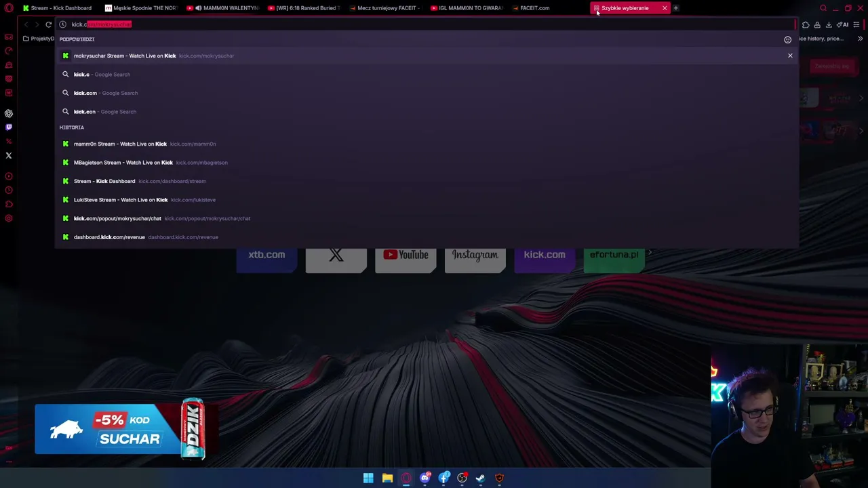Screen dimensions: 868x488
Task: Open the Instagram speed dial tile
Action: coord(475,260)
